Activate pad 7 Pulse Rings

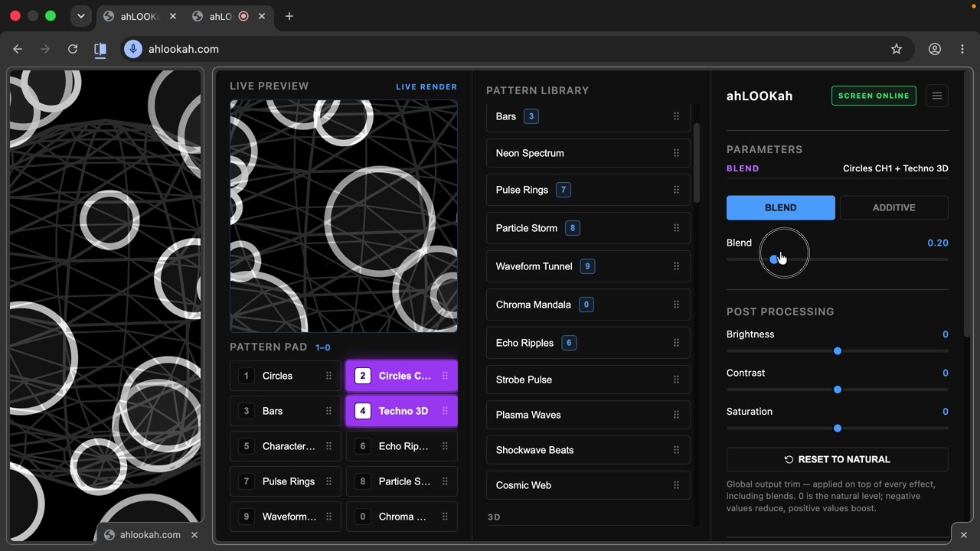pyautogui.click(x=286, y=481)
